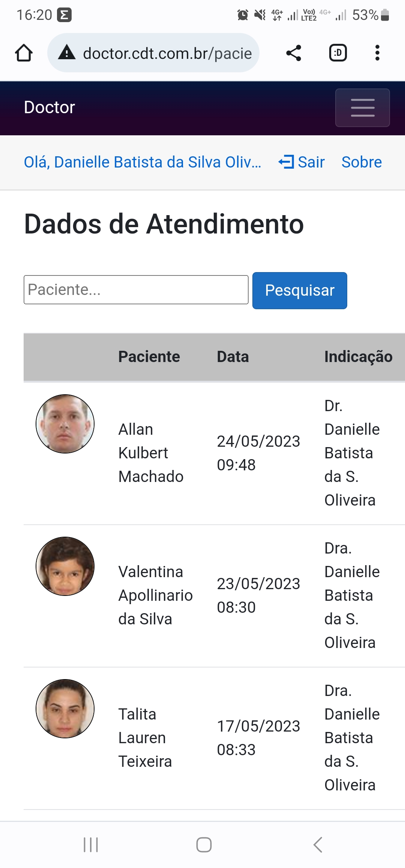Image resolution: width=405 pixels, height=868 pixels.
Task: Open the browser tab switcher icon
Action: (338, 53)
